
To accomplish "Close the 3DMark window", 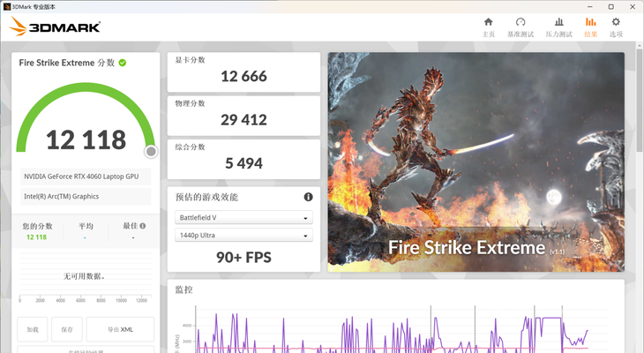I will click(633, 6).
